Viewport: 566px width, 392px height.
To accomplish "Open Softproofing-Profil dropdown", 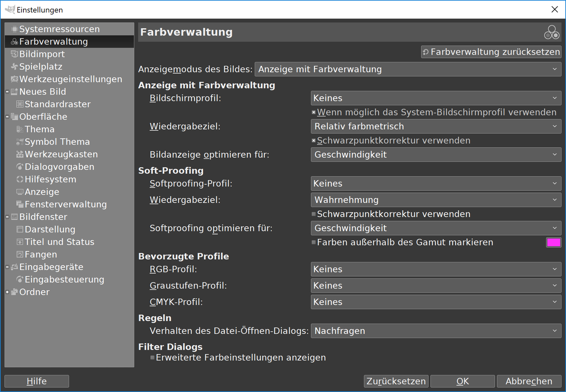I will click(x=436, y=183).
